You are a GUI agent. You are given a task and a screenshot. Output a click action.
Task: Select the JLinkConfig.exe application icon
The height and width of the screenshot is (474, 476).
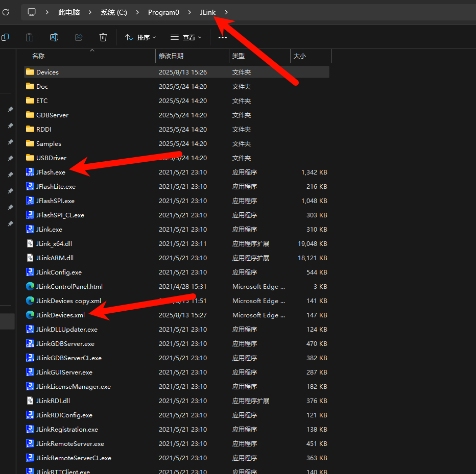coord(30,272)
